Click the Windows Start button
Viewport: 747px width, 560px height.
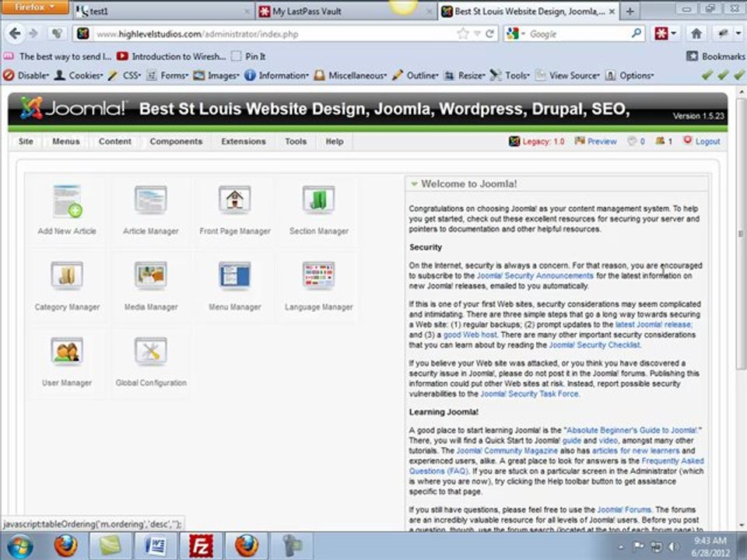[x=19, y=546]
